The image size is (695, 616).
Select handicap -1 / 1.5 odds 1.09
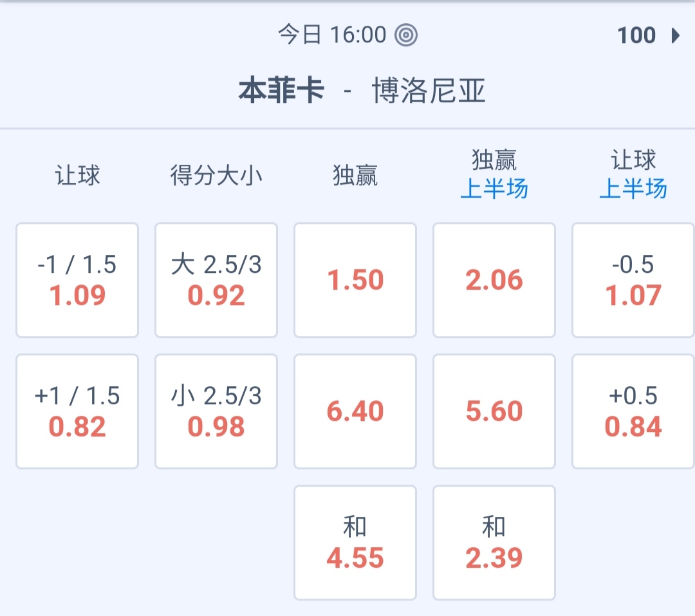pyautogui.click(x=77, y=280)
